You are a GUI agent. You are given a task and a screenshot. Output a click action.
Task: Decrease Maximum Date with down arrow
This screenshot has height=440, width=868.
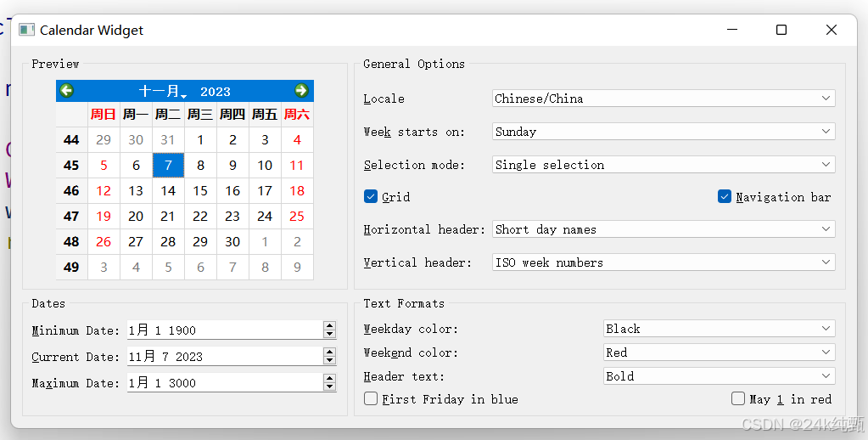(x=329, y=386)
